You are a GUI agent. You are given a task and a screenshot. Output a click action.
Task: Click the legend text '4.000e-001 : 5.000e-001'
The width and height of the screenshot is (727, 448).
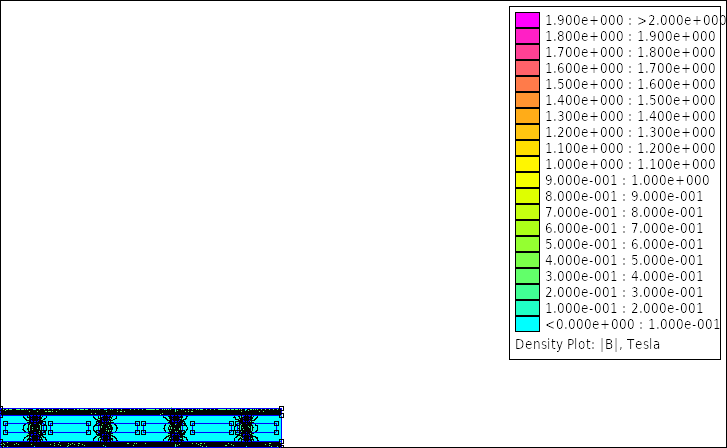coord(624,260)
